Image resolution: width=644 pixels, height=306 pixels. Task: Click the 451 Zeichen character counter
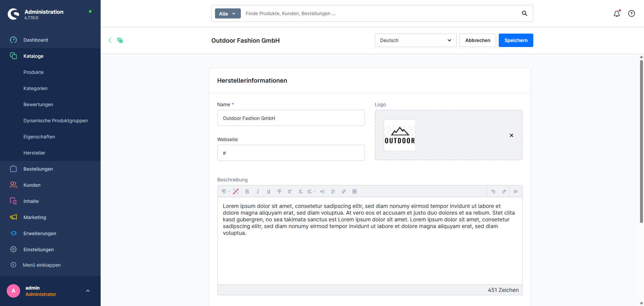point(503,290)
